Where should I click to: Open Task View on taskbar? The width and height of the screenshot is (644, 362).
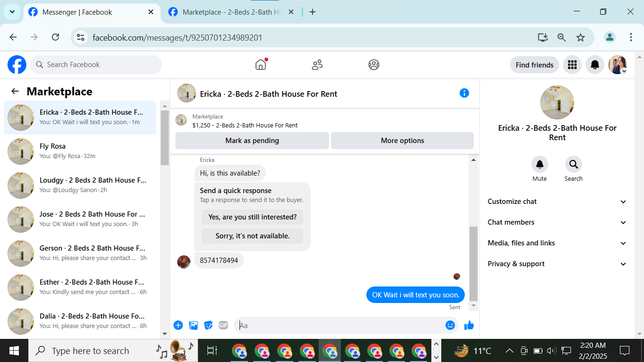tap(212, 351)
